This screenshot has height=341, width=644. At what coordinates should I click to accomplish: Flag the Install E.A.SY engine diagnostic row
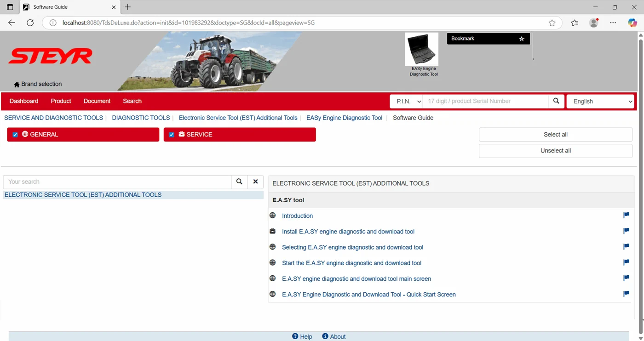pyautogui.click(x=626, y=231)
